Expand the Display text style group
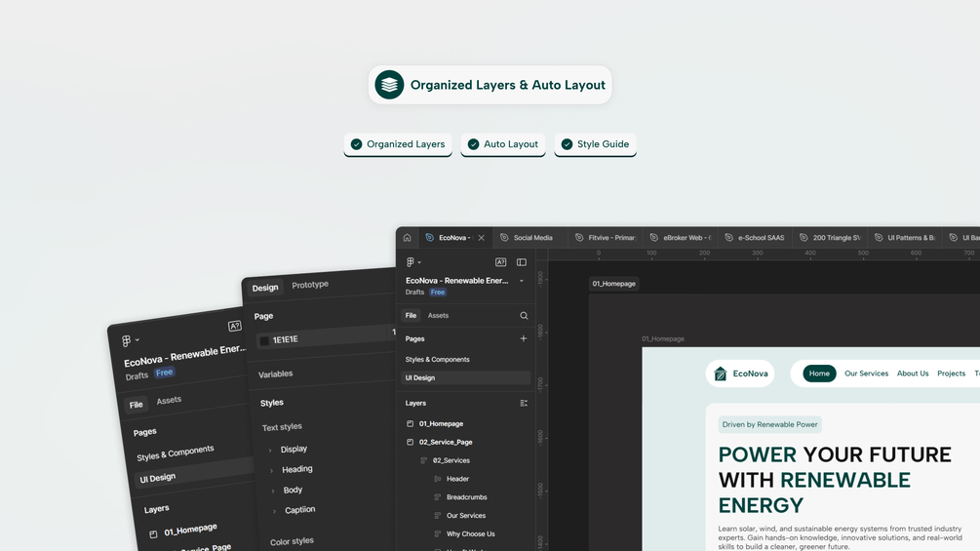Image resolution: width=980 pixels, height=551 pixels. pos(270,450)
